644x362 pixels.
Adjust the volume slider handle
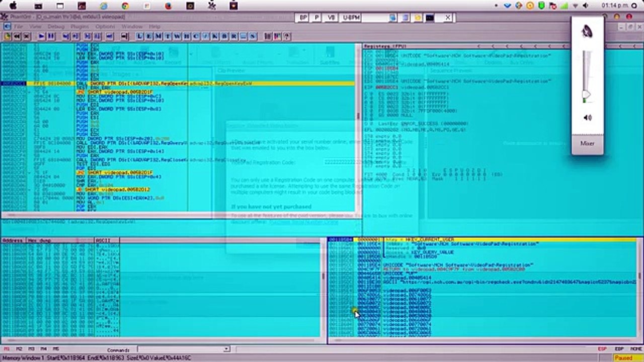[587, 95]
